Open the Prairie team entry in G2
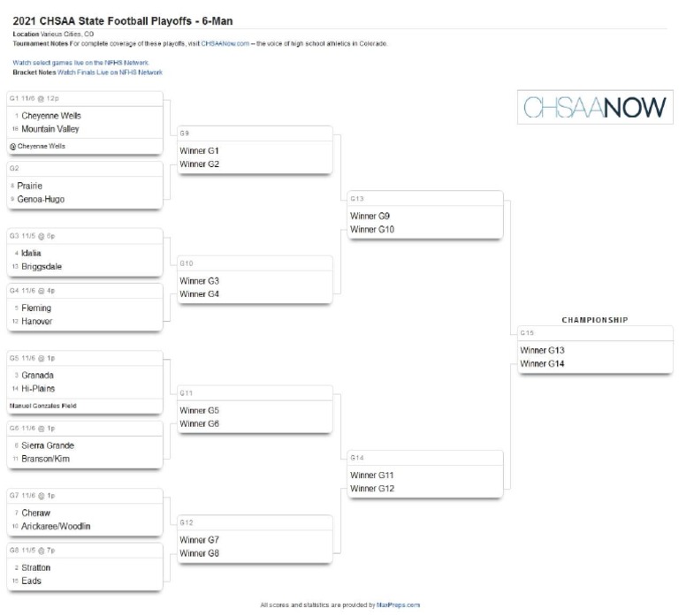 tap(30, 186)
